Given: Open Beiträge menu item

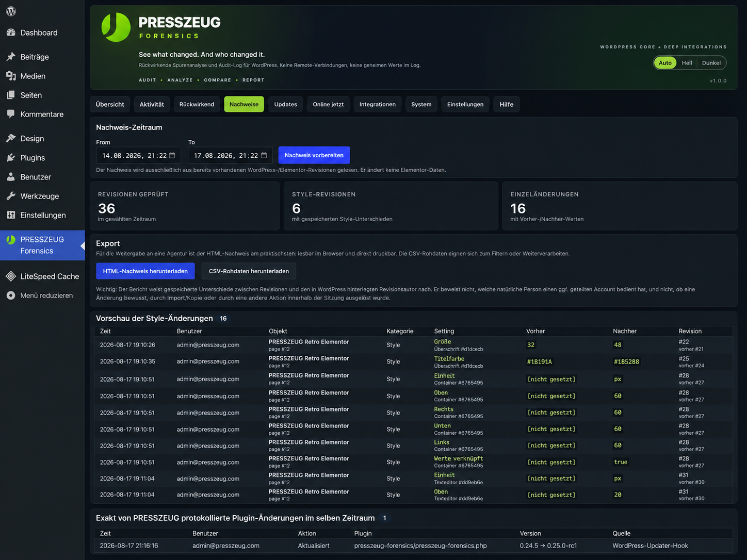Looking at the screenshot, I should click(42, 57).
